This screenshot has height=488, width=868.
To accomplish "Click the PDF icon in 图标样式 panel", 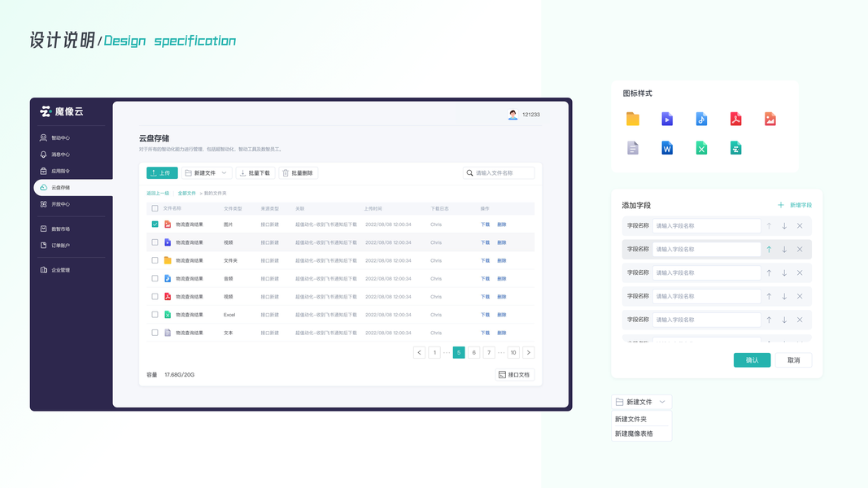I will 735,119.
